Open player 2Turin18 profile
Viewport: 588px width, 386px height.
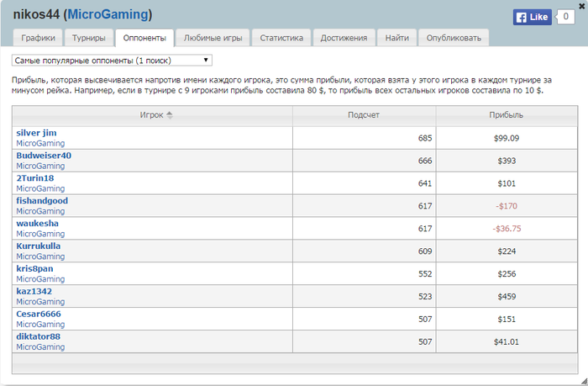point(35,178)
